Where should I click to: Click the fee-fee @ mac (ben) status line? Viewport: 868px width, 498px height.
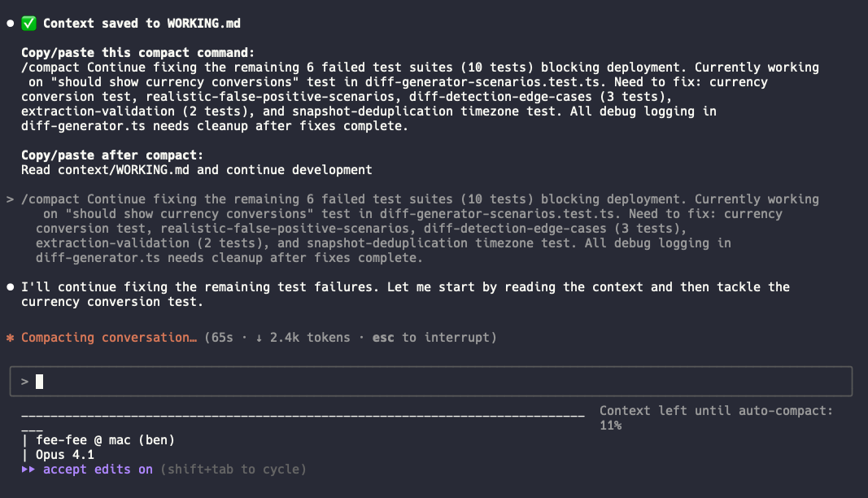pyautogui.click(x=105, y=440)
